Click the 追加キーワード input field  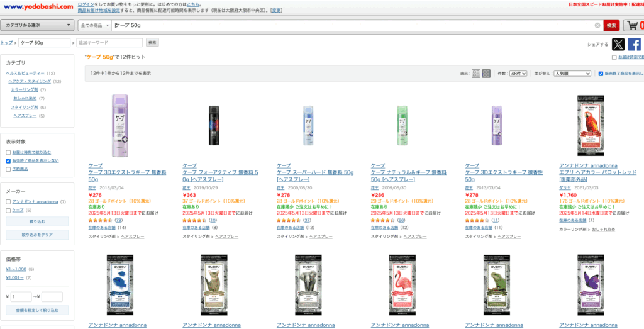pos(109,42)
